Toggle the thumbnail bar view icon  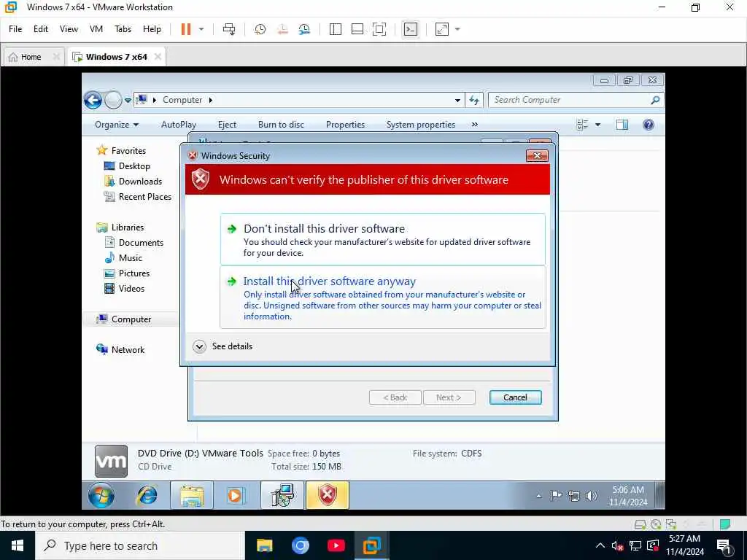click(x=357, y=29)
